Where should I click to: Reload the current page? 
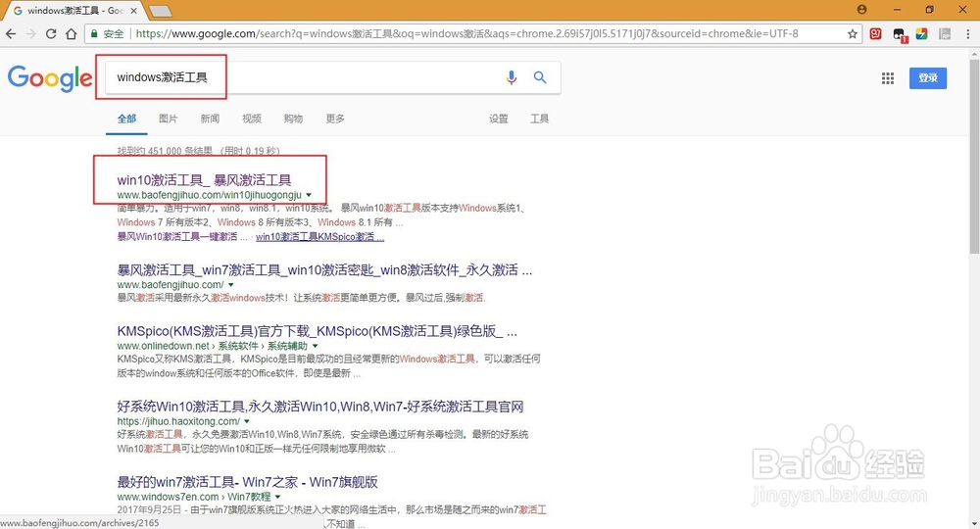click(51, 33)
